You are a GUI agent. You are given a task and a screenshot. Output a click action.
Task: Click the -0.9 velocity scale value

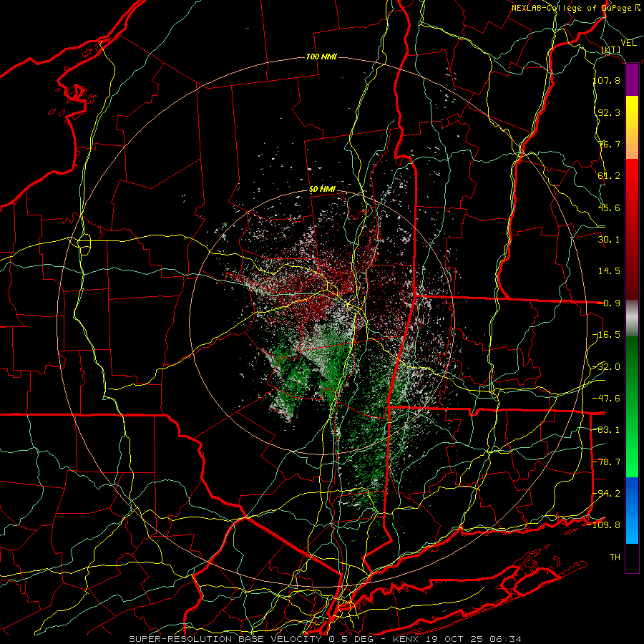tap(609, 303)
